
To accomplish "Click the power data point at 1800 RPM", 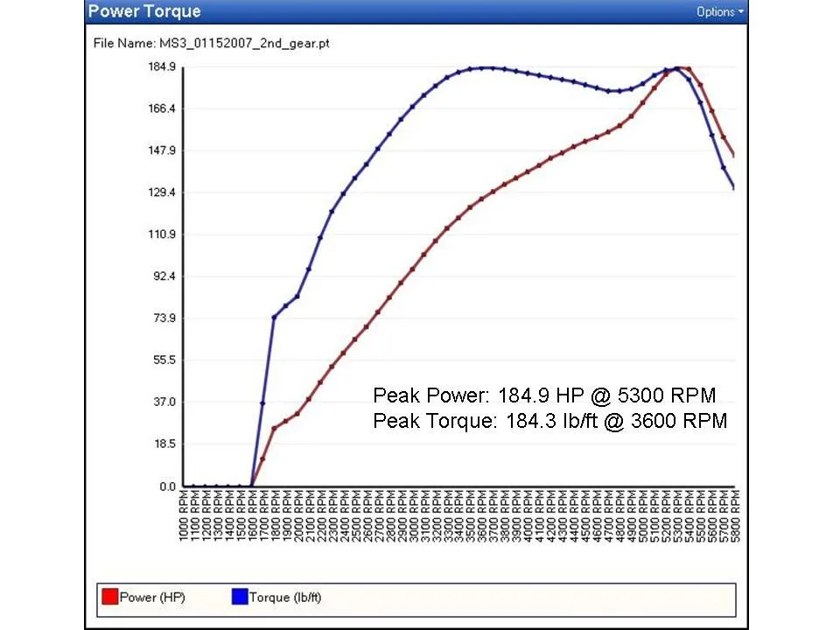I will 274,428.
